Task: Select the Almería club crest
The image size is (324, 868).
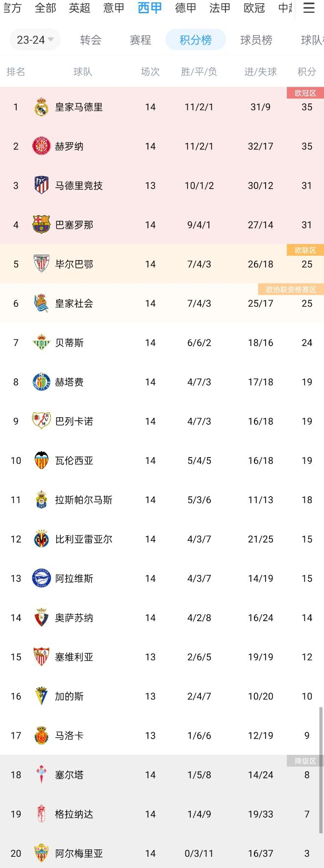Action: [x=42, y=853]
